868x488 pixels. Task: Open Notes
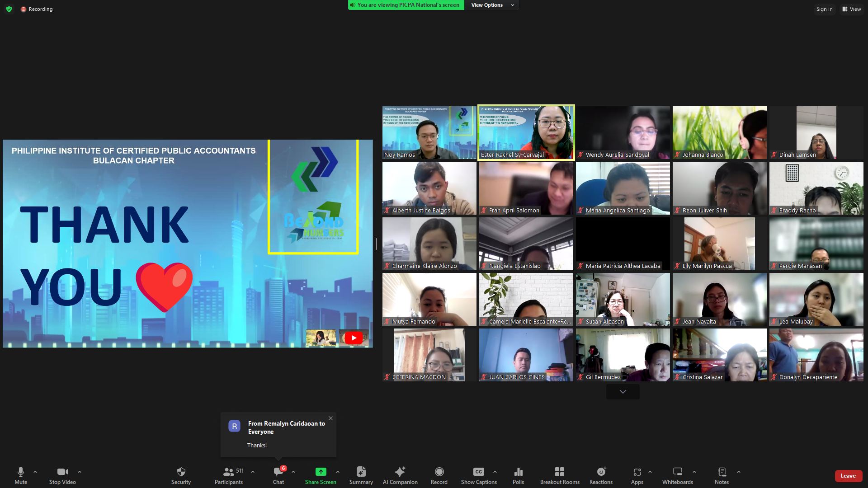point(722,476)
